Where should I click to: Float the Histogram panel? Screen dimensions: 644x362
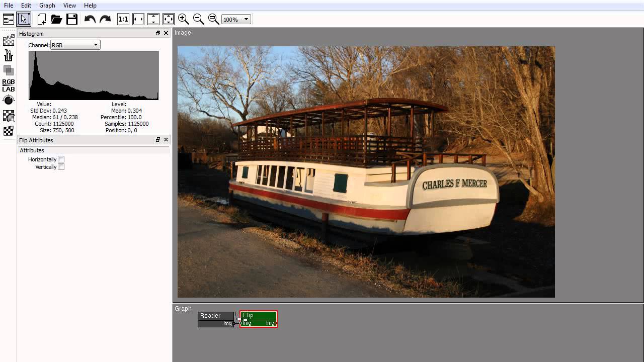(158, 33)
